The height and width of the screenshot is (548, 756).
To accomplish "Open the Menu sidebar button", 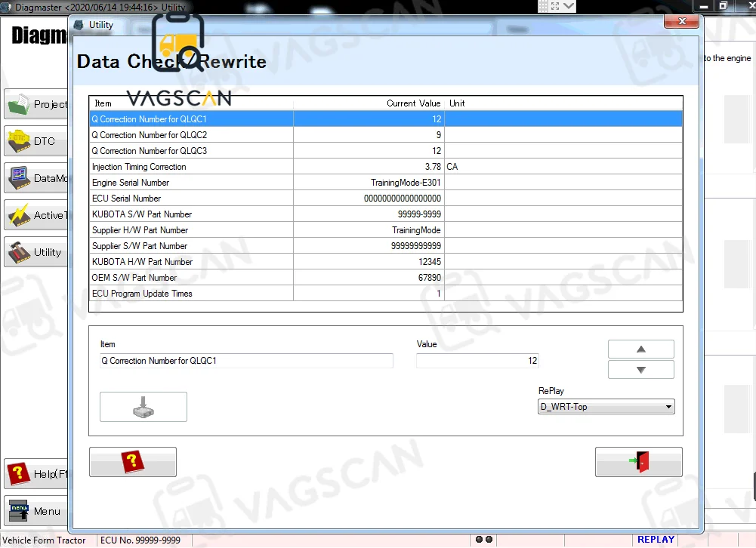I will coord(37,511).
